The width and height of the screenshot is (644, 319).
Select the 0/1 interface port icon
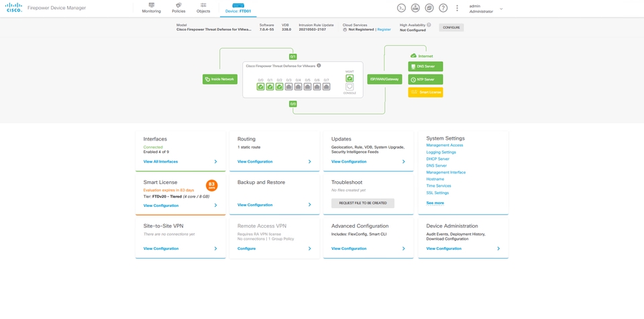click(270, 87)
